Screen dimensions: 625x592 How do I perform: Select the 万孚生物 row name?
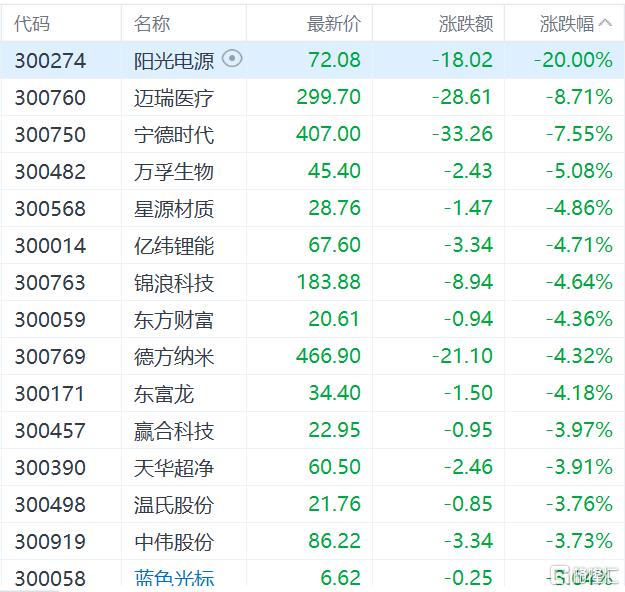tap(174, 172)
